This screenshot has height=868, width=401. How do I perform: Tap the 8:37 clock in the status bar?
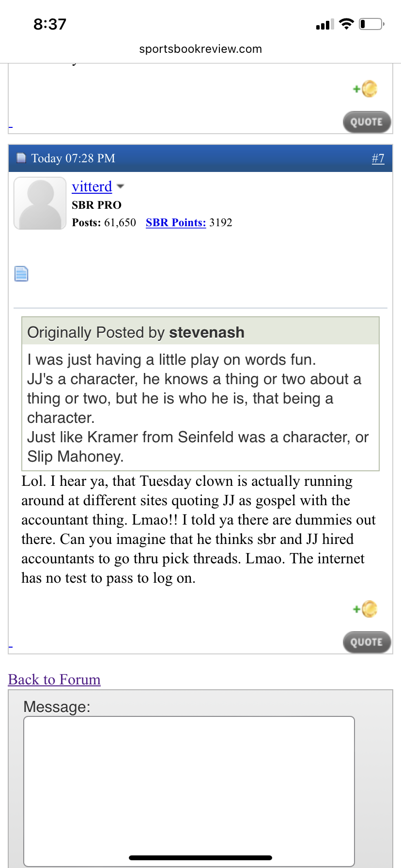tap(50, 24)
